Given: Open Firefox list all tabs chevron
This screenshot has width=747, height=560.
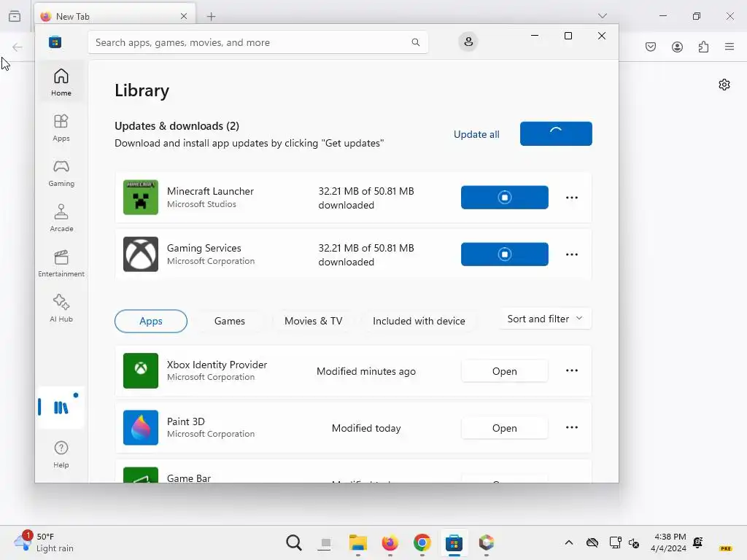Looking at the screenshot, I should coord(602,16).
